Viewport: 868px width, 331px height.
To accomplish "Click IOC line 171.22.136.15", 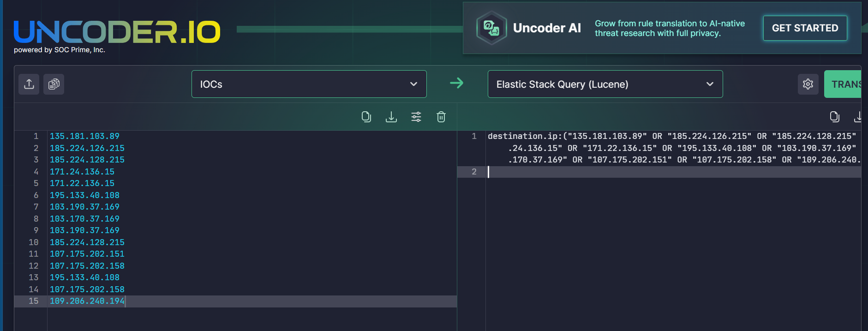I will [82, 183].
